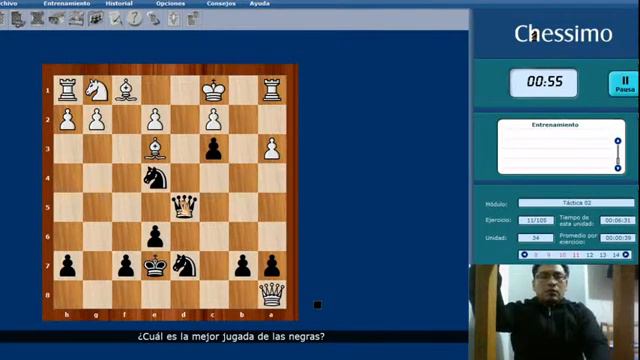640x360 pixels.
Task: Select the black king on e7
Action: [x=155, y=265]
